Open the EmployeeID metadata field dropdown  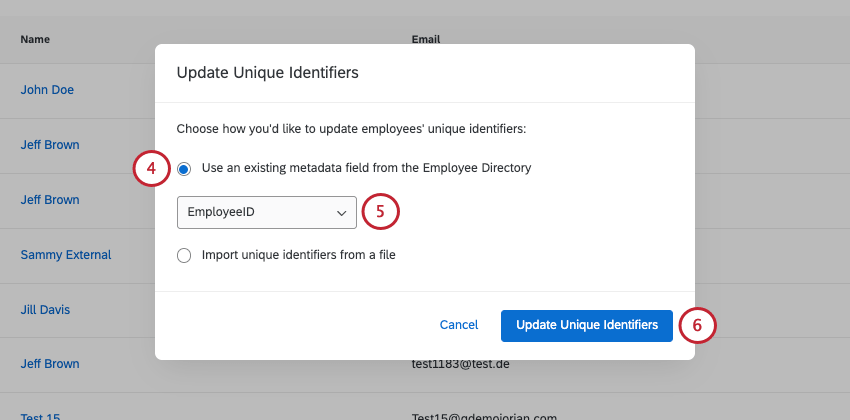[266, 213]
